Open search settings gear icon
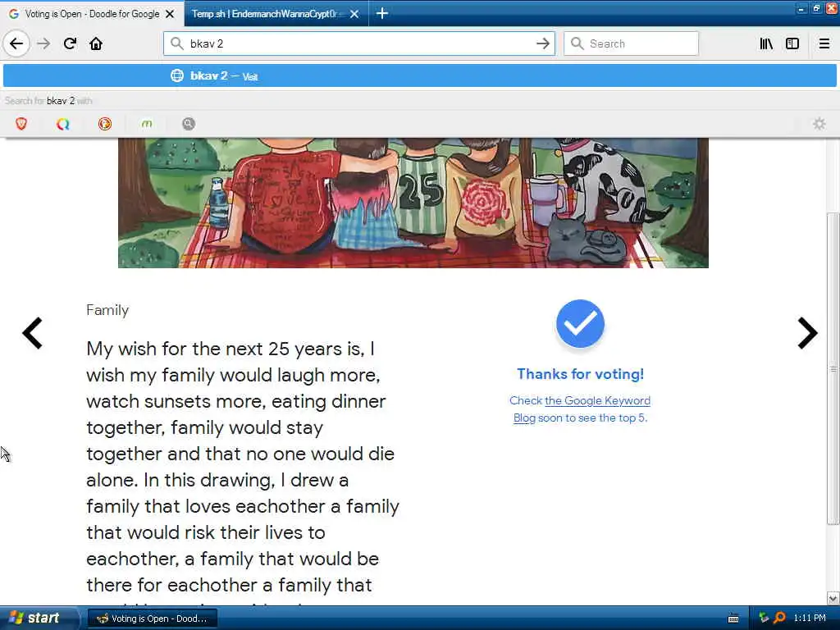 (819, 124)
